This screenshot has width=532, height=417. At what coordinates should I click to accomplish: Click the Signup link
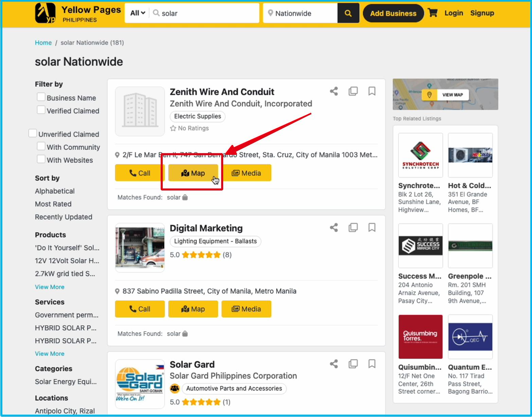click(482, 13)
